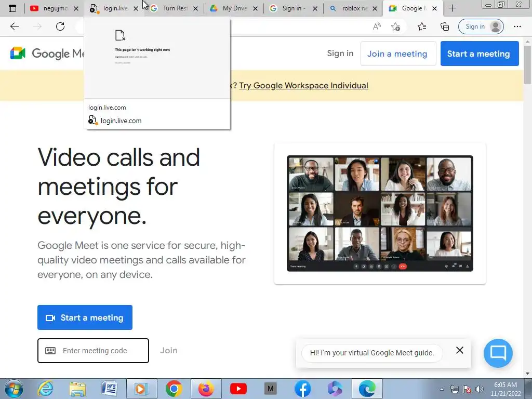Viewport: 532px width, 399px height.
Task: Open the Read aloud icon in the address bar
Action: [x=377, y=26]
